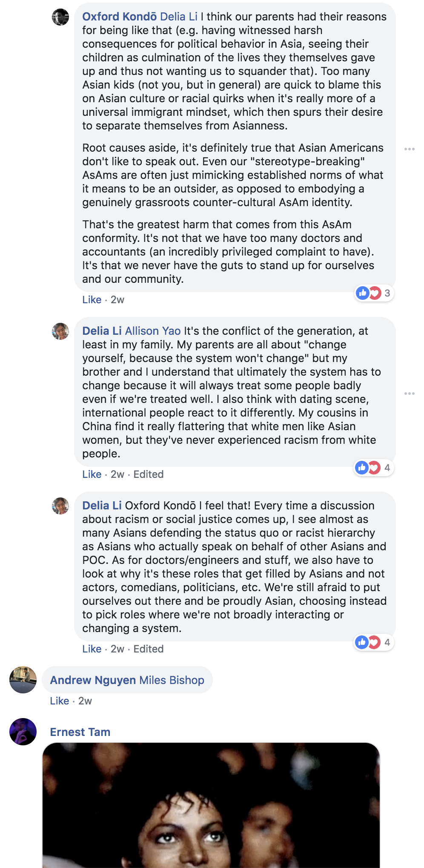View the 4 reactions on Allison Yao reply
This screenshot has height=868, width=424.
point(374,468)
